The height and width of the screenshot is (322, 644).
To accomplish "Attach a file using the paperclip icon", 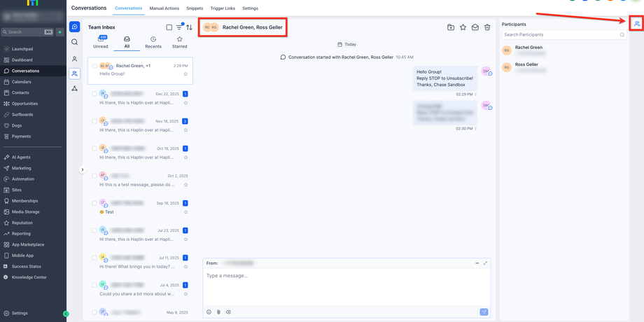I will [218, 312].
